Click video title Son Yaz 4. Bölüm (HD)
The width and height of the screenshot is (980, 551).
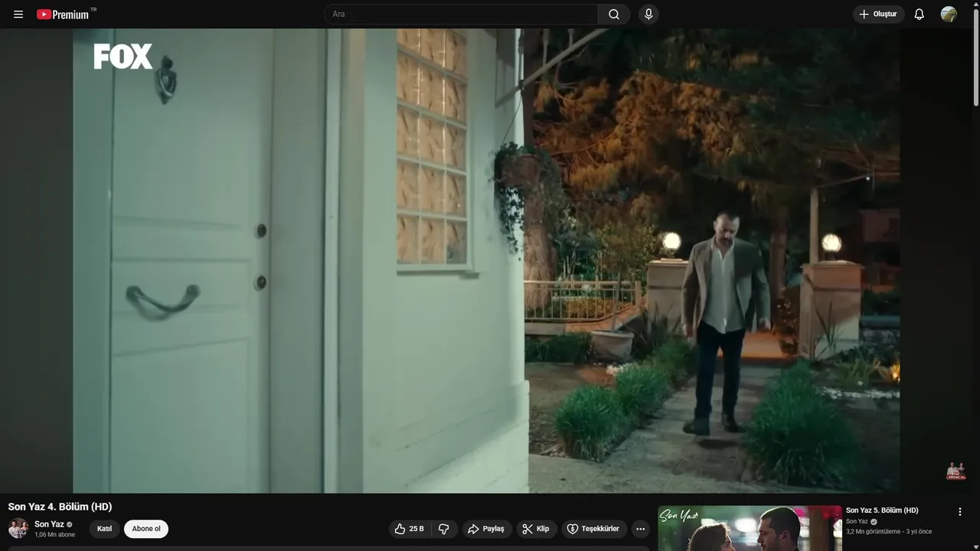60,507
